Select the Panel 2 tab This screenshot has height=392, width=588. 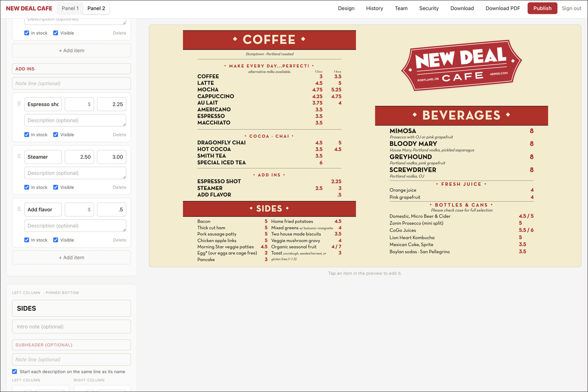[96, 8]
